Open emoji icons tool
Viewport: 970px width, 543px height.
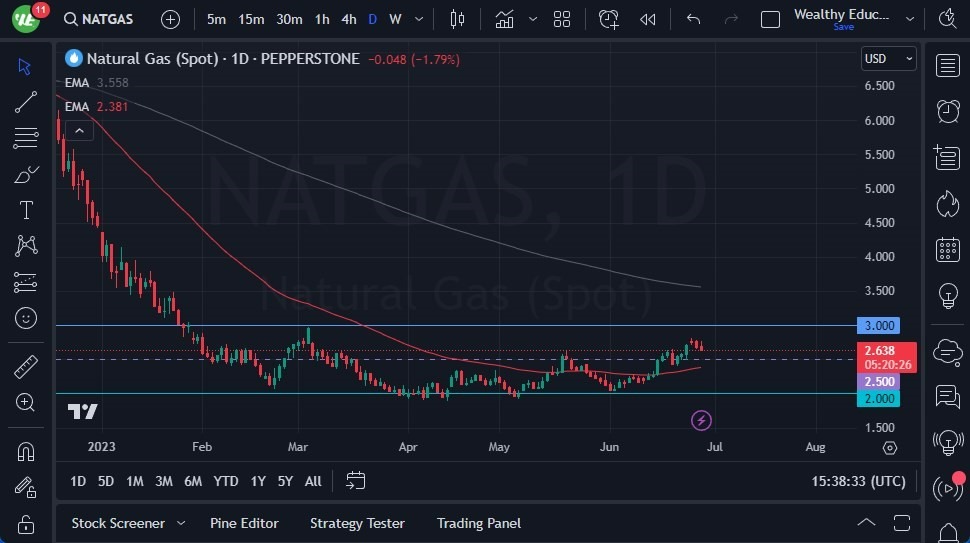25,319
